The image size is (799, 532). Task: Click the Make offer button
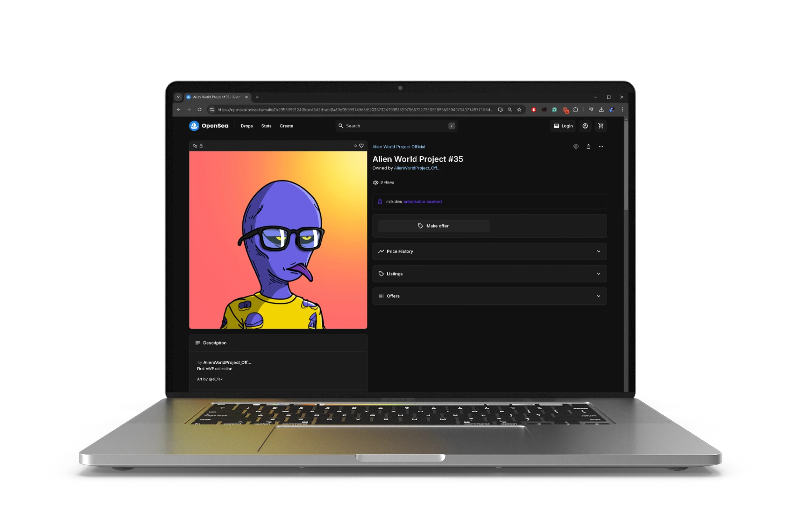click(433, 226)
